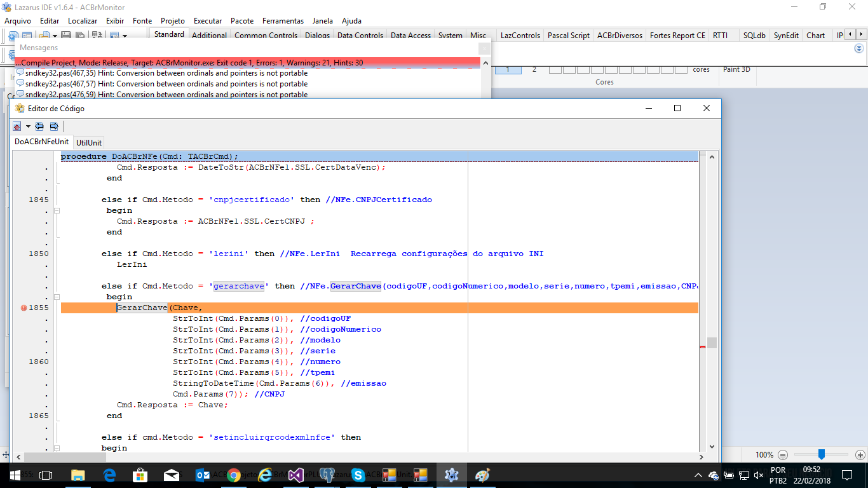The height and width of the screenshot is (488, 868).
Task: Open the Executar menu
Action: (208, 20)
